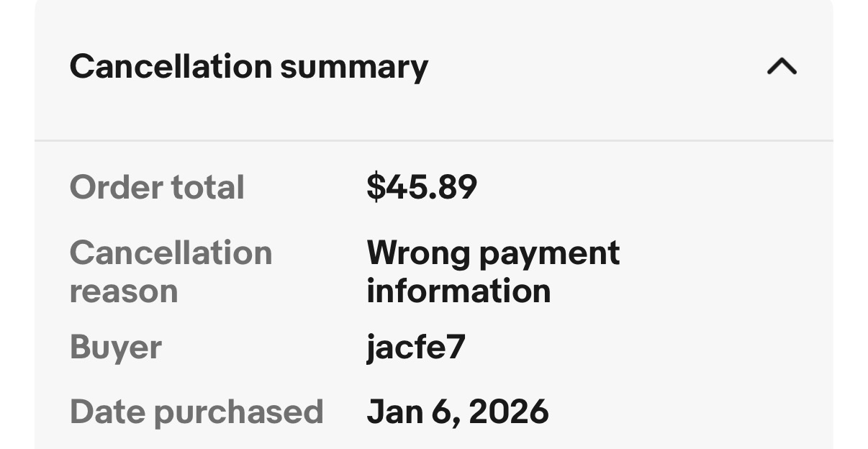868x449 pixels.
Task: Click empty header space left of the chevron
Action: [x=597, y=67]
